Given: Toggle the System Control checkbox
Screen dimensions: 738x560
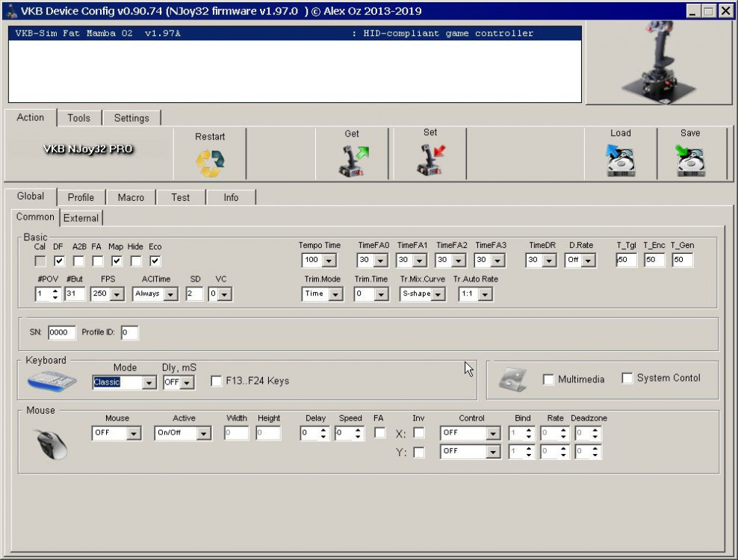Looking at the screenshot, I should tap(627, 379).
